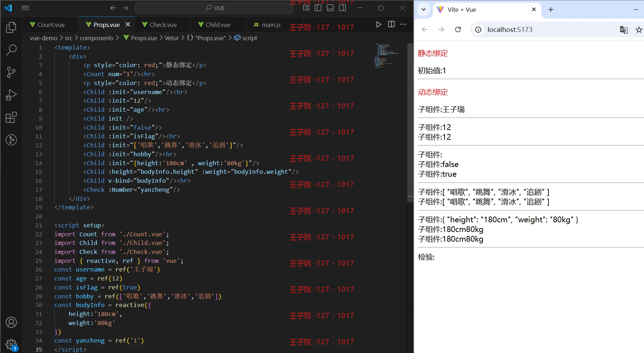Viewport: 644px width, 353px height.
Task: Reload the localhost page
Action: [458, 29]
